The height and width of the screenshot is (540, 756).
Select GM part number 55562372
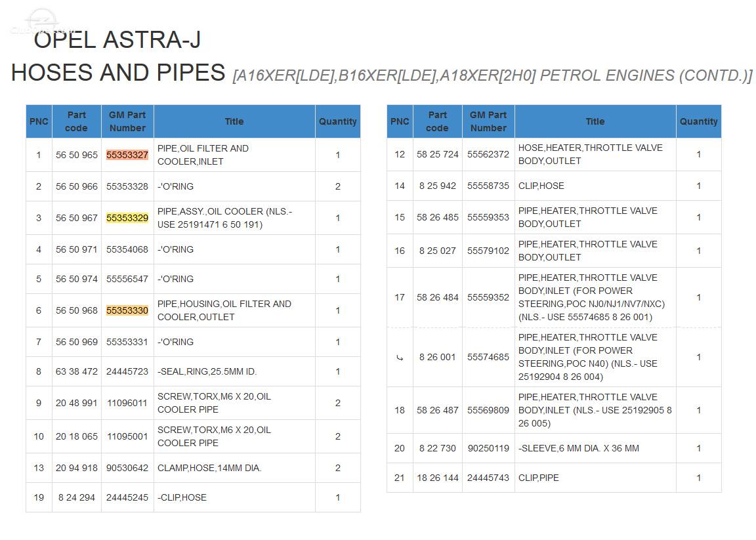488,154
